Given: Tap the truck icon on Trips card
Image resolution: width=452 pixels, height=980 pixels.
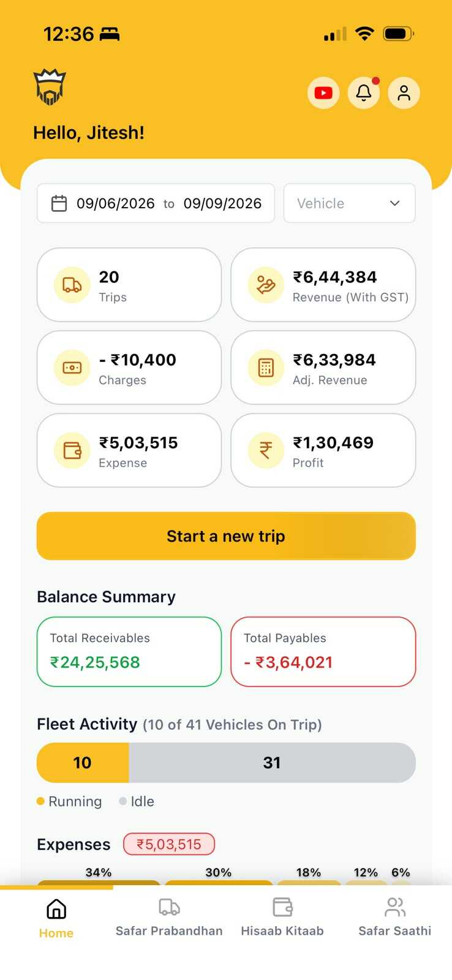Looking at the screenshot, I should pos(72,285).
